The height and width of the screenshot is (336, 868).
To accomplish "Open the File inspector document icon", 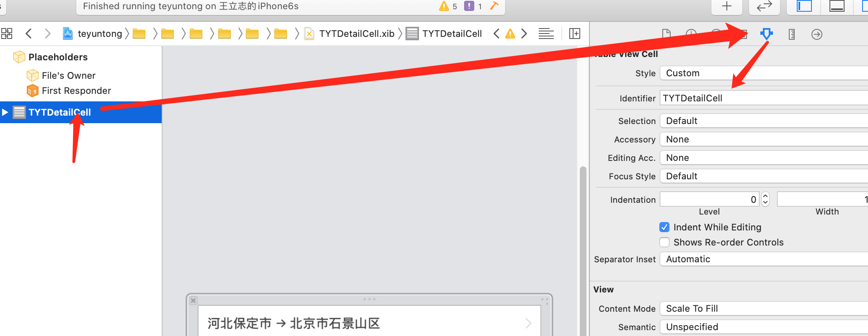I will [x=666, y=34].
